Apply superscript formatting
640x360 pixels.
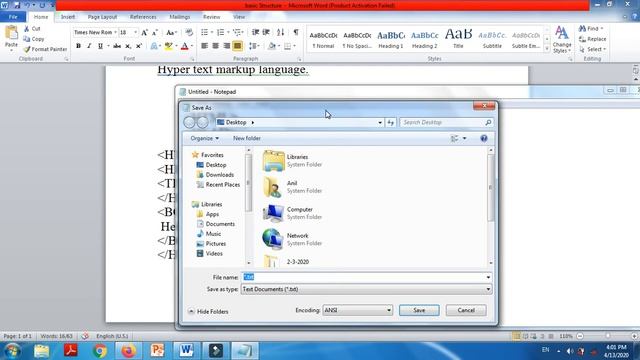point(139,46)
